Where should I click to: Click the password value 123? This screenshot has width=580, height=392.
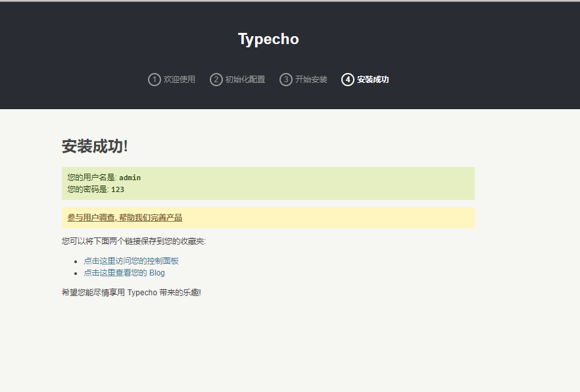pos(118,189)
